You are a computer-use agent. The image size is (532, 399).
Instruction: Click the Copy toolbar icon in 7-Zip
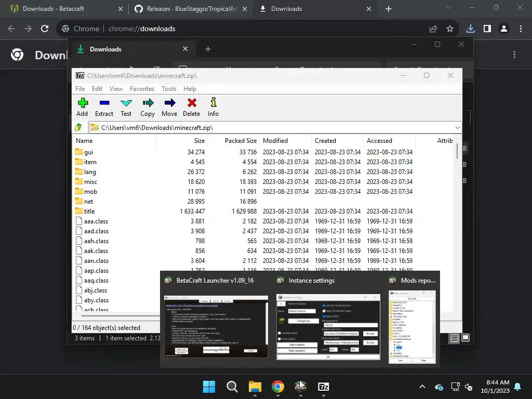(x=148, y=107)
